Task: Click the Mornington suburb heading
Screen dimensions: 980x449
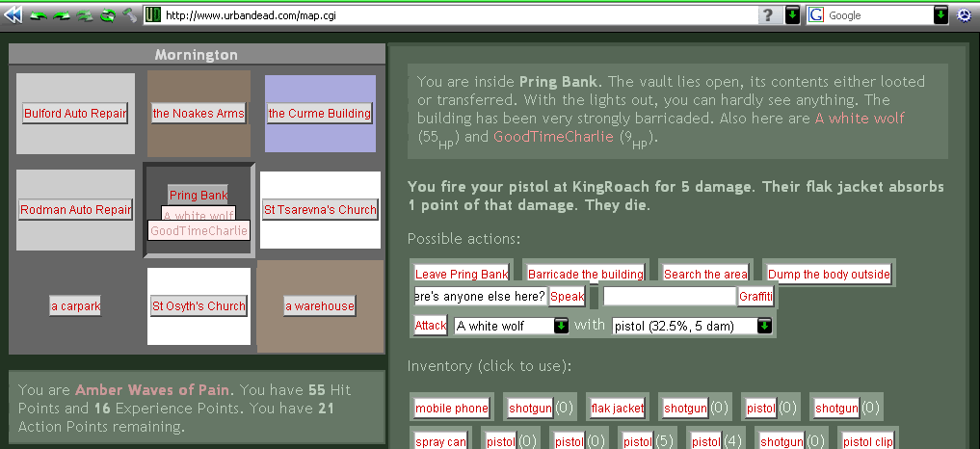Action: [x=197, y=55]
